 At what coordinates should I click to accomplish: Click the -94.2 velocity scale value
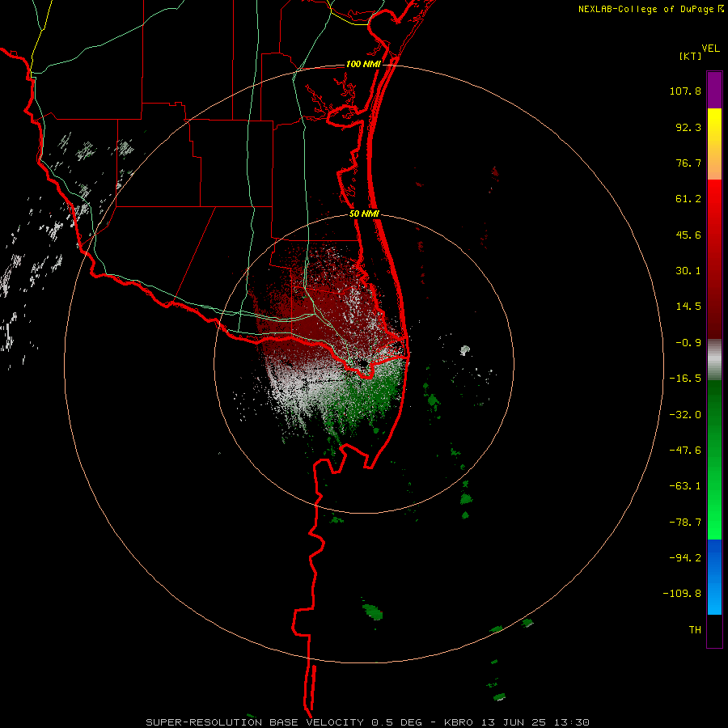click(685, 557)
